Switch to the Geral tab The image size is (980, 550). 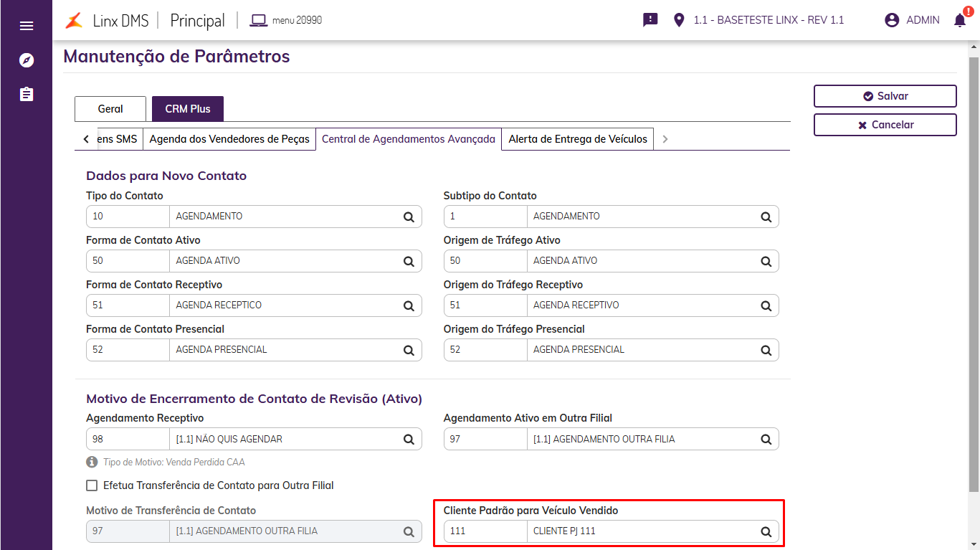pyautogui.click(x=110, y=109)
